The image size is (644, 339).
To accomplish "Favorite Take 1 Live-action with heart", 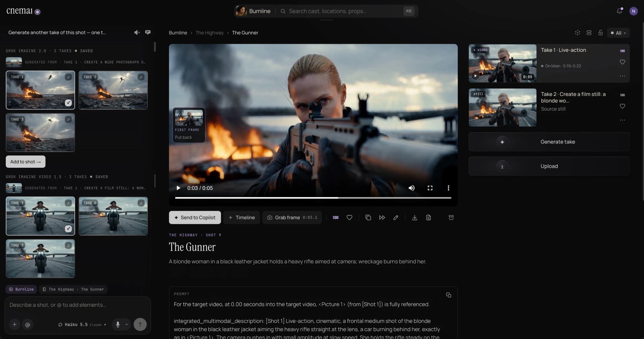I will tap(622, 62).
